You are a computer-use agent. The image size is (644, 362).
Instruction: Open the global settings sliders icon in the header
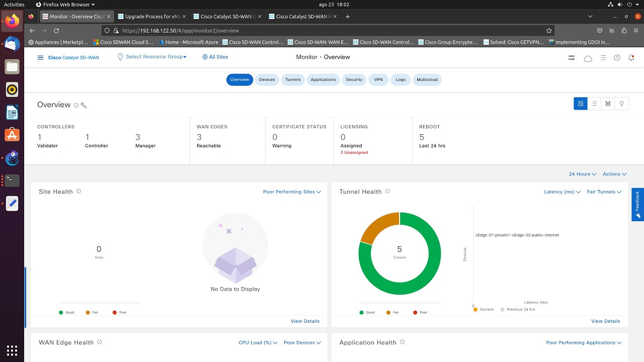point(572,58)
